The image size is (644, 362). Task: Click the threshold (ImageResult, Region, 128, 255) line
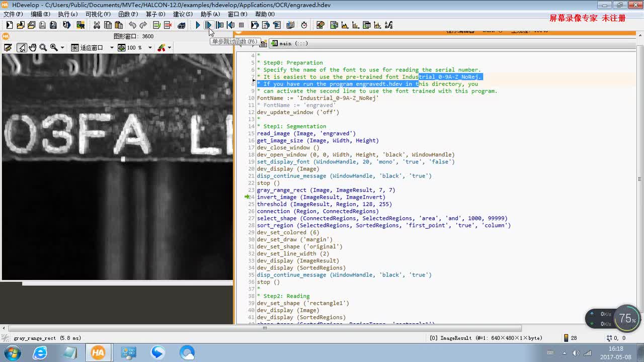[x=325, y=204]
